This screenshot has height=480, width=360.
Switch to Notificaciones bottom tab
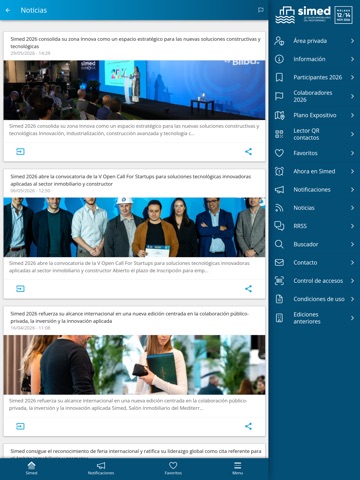point(101,468)
